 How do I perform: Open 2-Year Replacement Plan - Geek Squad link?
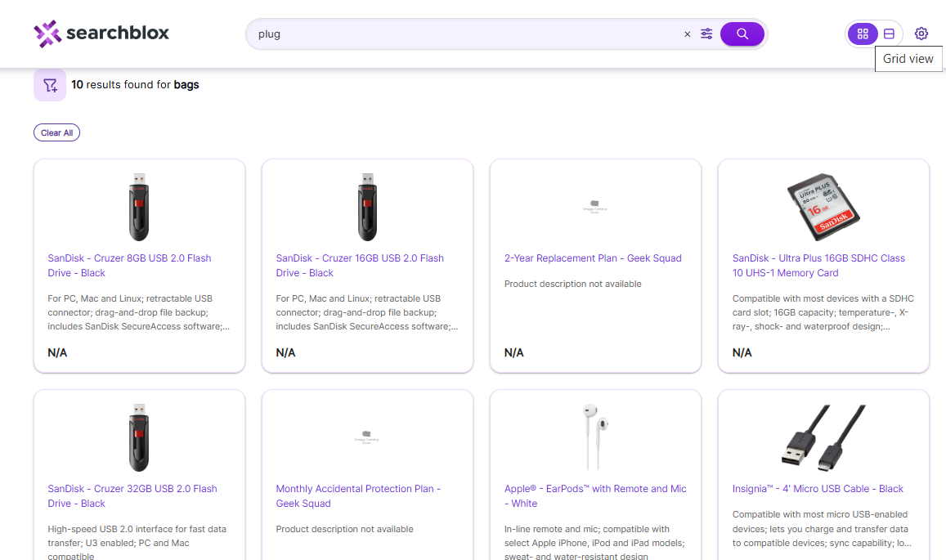pyautogui.click(x=593, y=258)
